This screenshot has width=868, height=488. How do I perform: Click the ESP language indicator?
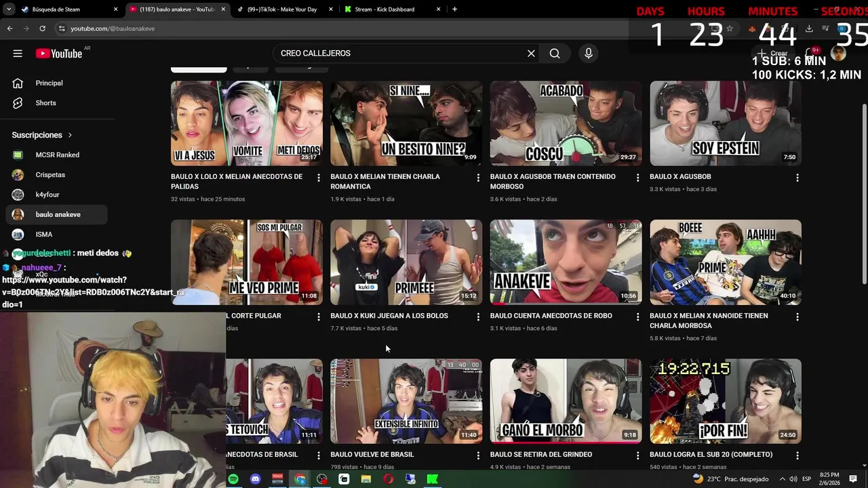pos(807,479)
